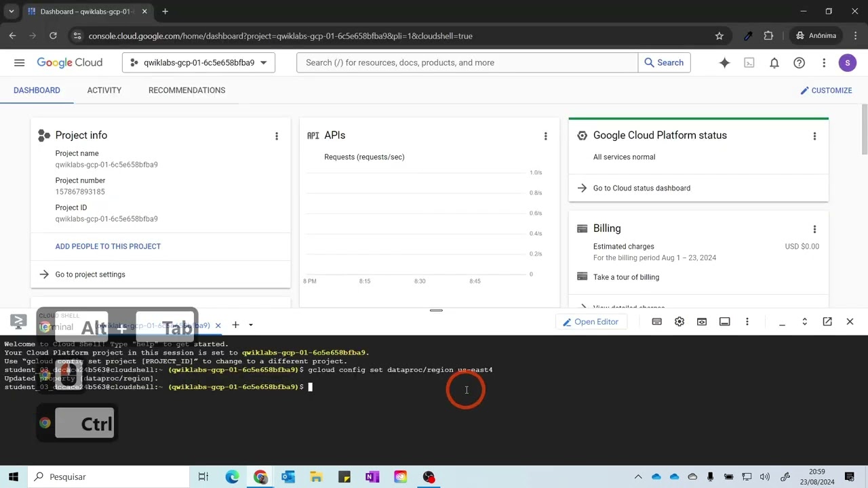
Task: Open a new browser tab
Action: point(165,12)
